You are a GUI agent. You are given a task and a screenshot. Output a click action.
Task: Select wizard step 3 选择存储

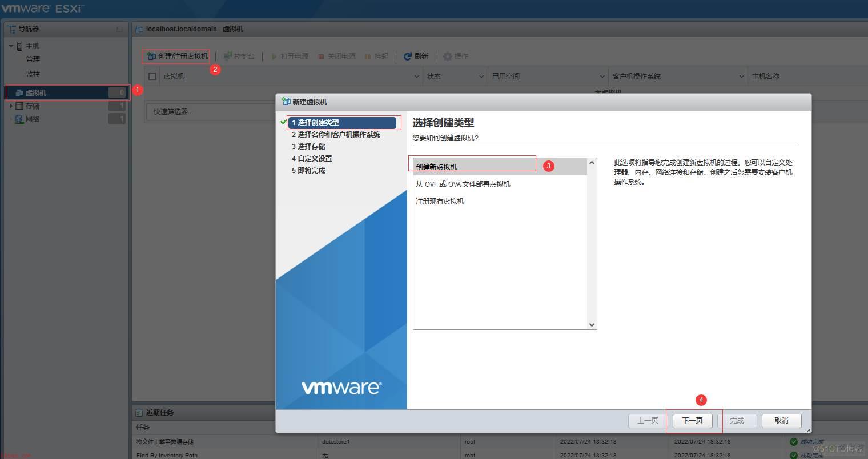click(308, 146)
